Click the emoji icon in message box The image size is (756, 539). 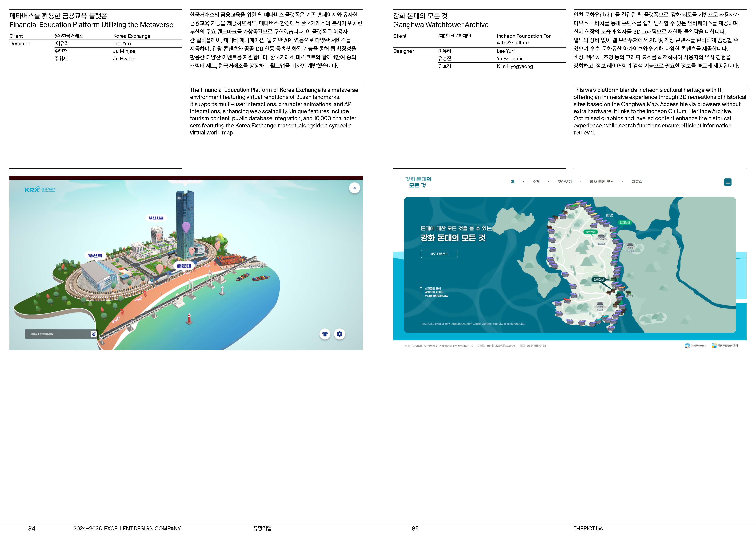(94, 334)
